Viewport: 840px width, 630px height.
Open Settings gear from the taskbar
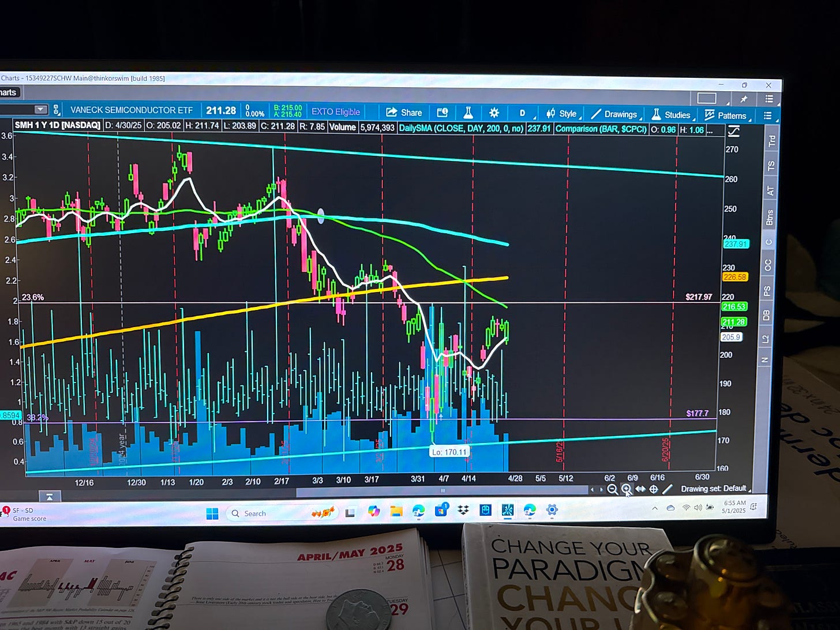pyautogui.click(x=552, y=509)
